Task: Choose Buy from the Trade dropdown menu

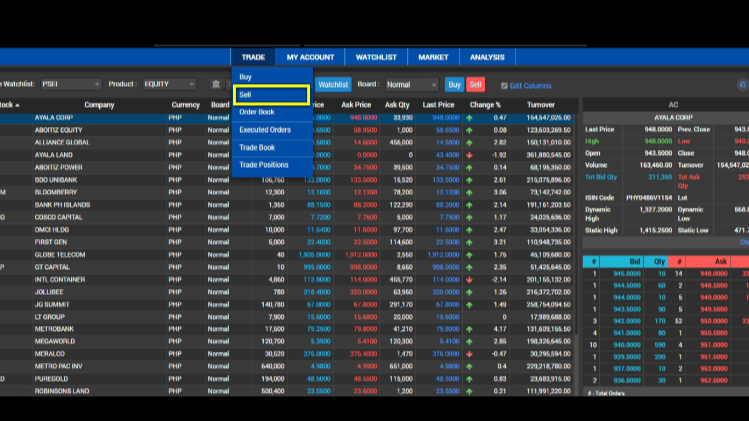Action: coord(272,77)
